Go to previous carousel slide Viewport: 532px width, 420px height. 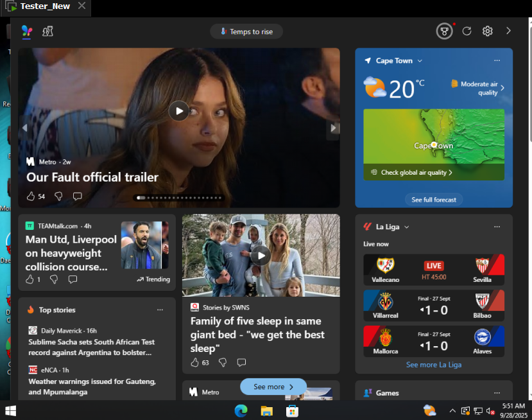click(25, 128)
